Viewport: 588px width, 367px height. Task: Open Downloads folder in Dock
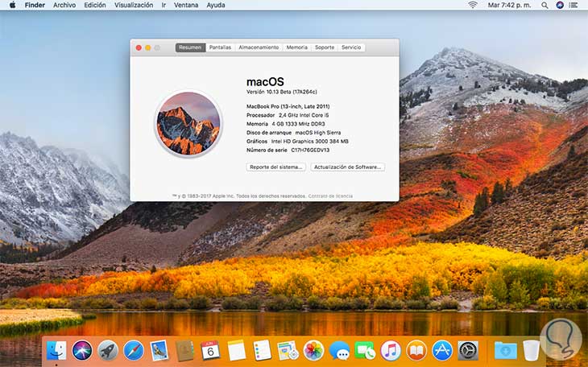pos(506,351)
